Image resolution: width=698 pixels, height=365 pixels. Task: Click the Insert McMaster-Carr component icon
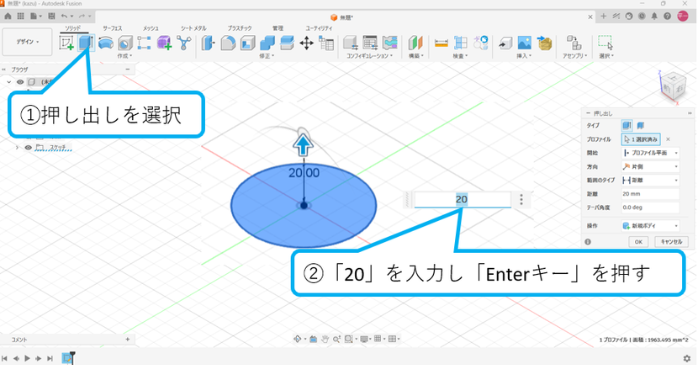pos(544,43)
